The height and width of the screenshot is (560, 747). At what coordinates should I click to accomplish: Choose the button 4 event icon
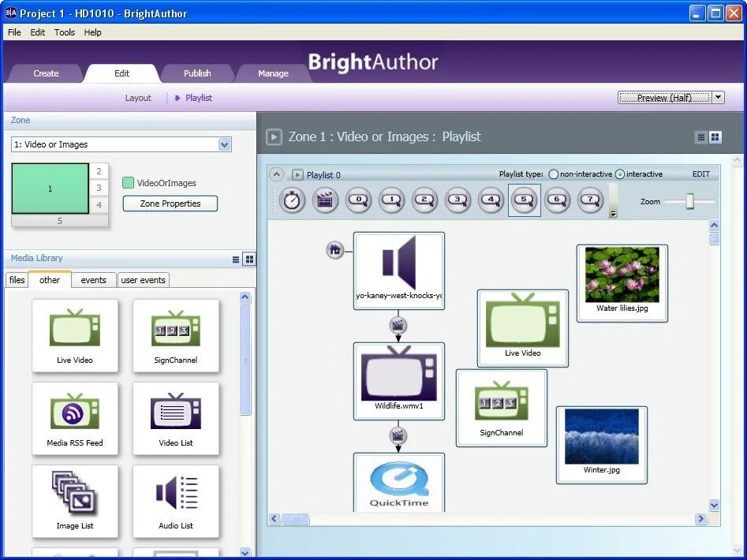491,200
